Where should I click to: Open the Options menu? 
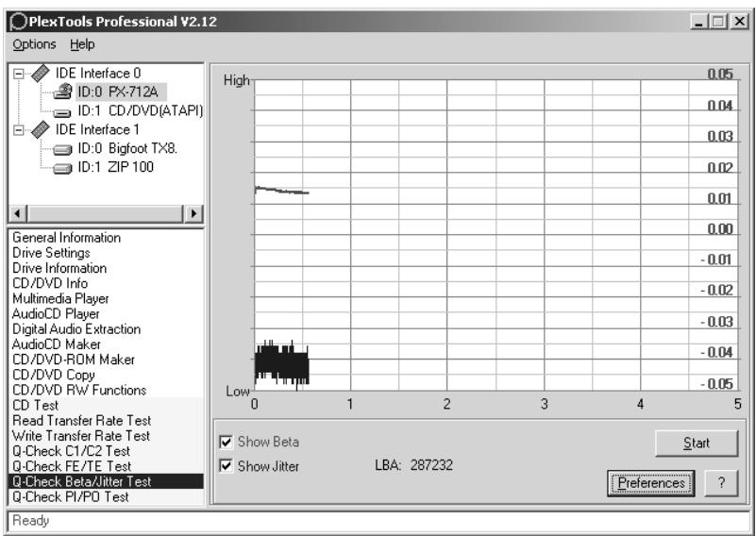coord(34,44)
